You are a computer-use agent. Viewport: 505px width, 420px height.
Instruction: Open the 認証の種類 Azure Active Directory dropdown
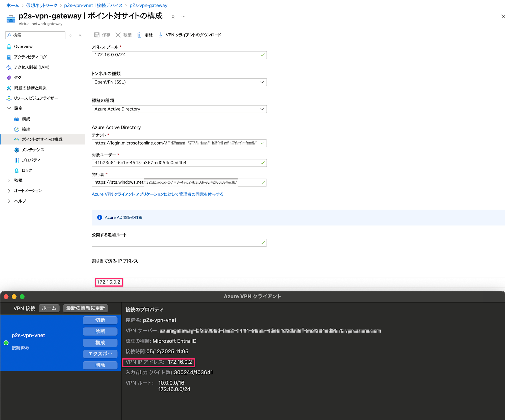tap(179, 109)
